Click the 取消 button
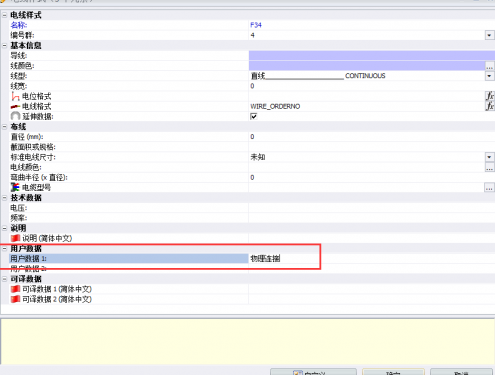This screenshot has width=495, height=375. tap(461, 372)
